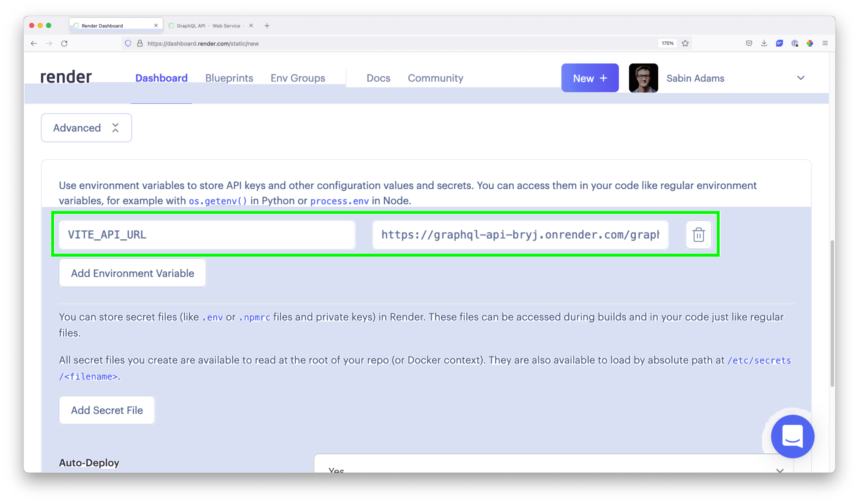Click Add Environment Variable button

[x=132, y=273]
